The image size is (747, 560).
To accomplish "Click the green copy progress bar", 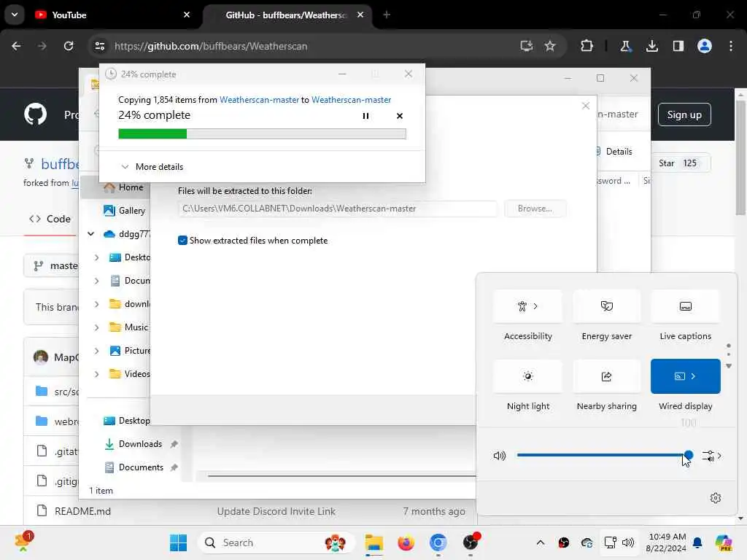I will click(x=262, y=134).
